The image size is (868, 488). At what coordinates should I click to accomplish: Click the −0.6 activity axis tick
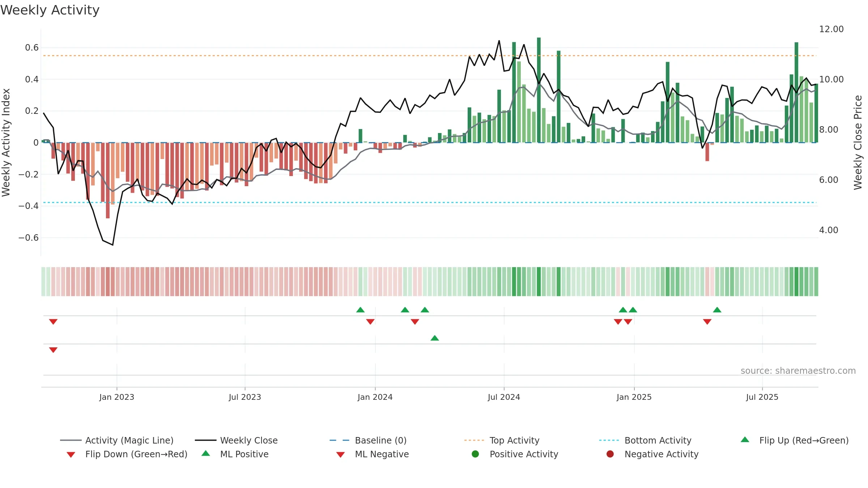coord(29,237)
